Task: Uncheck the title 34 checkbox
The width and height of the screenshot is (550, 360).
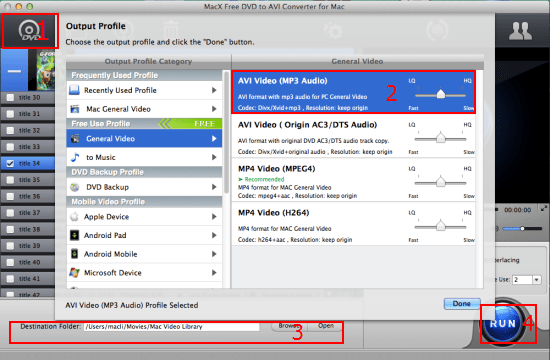Action: point(10,163)
